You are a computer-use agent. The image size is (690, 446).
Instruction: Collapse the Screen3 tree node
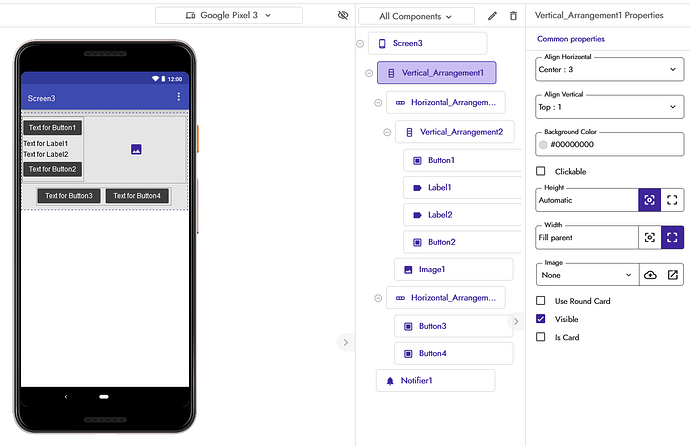pyautogui.click(x=360, y=43)
